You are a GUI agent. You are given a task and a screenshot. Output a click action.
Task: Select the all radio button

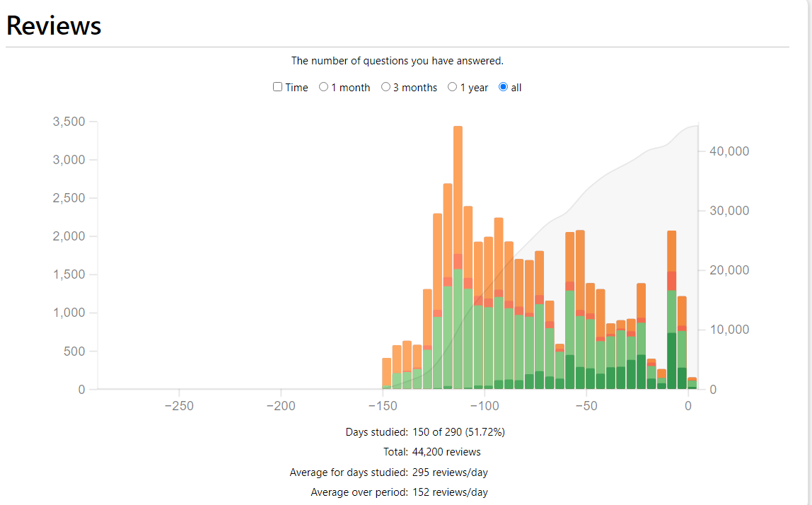tap(504, 87)
